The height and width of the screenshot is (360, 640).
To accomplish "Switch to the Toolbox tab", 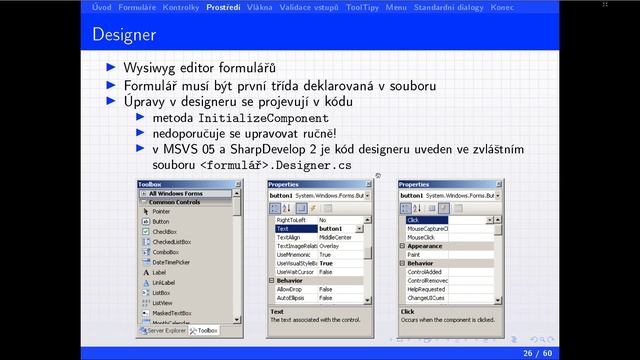I will (x=204, y=330).
